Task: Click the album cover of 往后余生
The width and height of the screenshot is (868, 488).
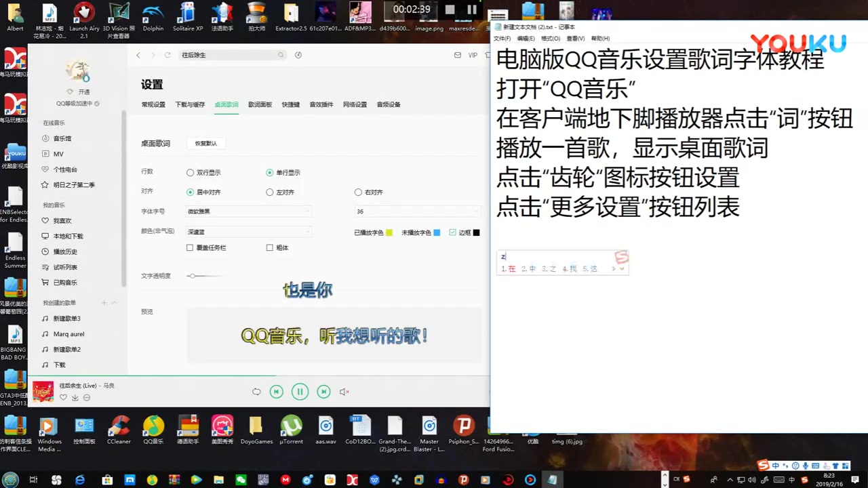Action: click(43, 392)
